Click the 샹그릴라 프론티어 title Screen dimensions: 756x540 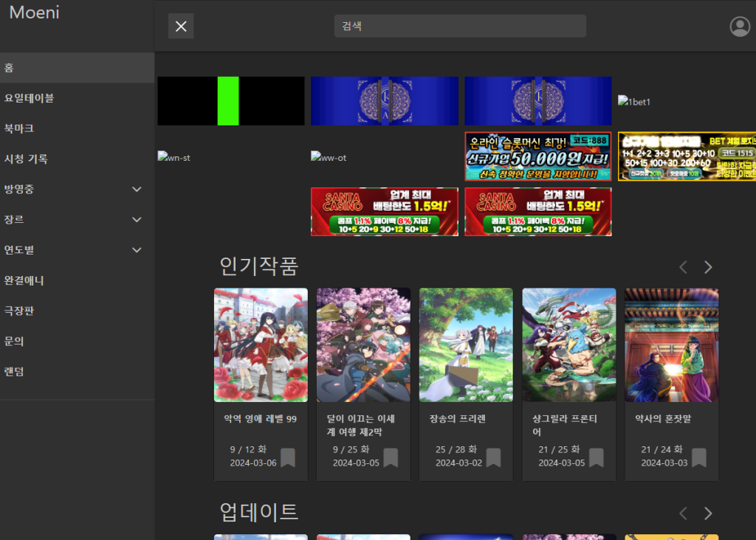565,426
